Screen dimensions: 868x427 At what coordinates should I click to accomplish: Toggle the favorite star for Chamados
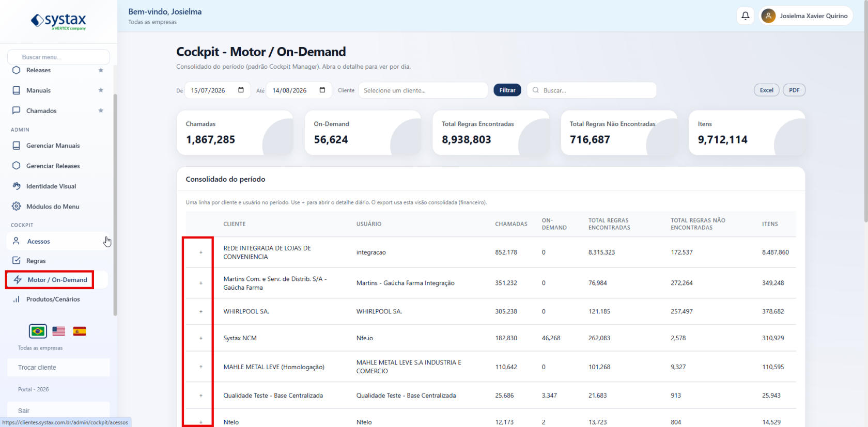[x=101, y=110]
